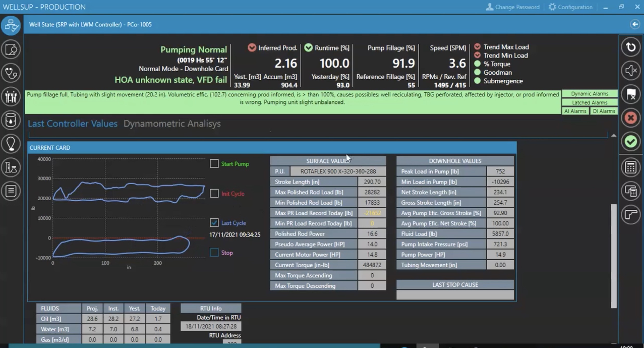Click the Tubing Movement value 0.00
The height and width of the screenshot is (348, 644).
[x=500, y=265]
